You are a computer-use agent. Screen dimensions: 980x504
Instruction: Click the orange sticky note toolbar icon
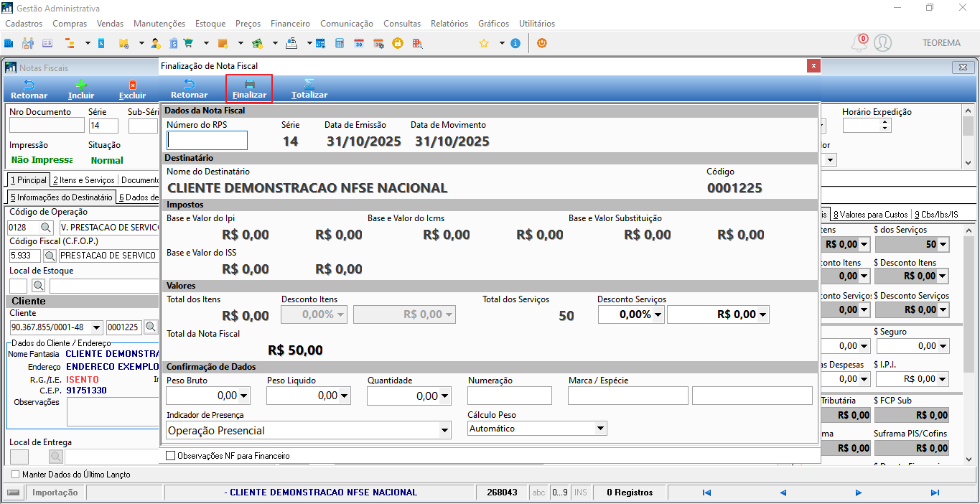(x=223, y=43)
